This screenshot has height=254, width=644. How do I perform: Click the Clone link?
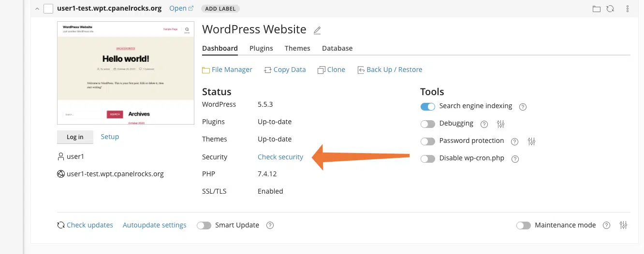click(331, 70)
